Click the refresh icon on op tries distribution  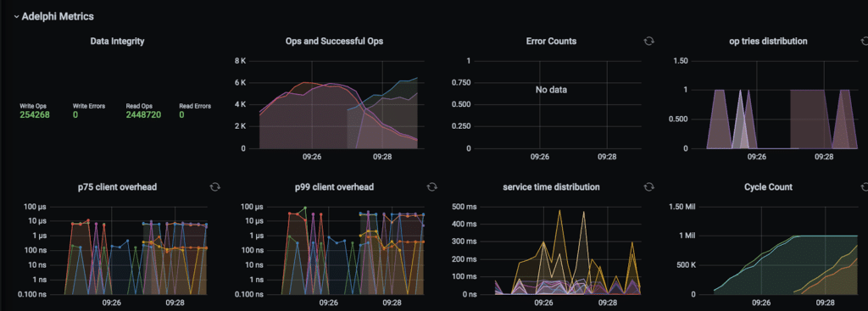[864, 41]
